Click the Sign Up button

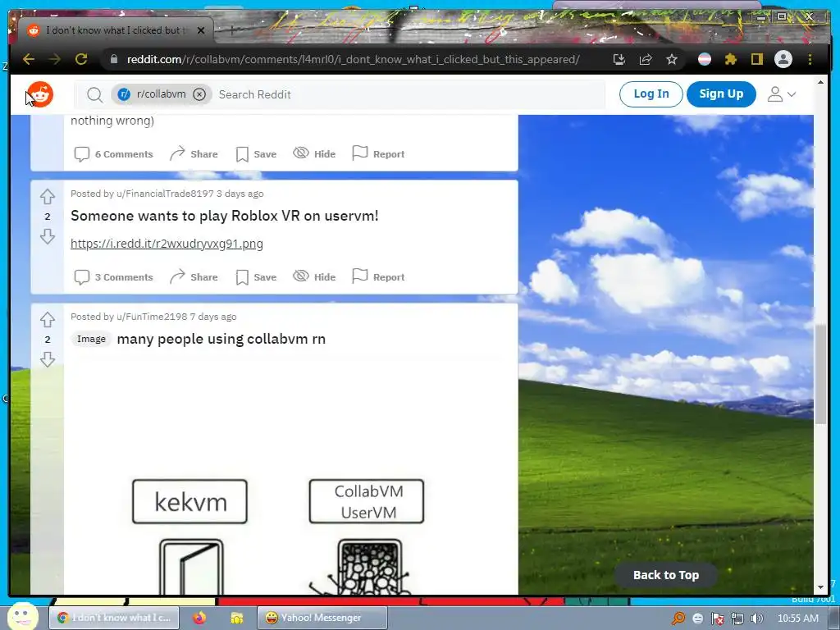(x=721, y=94)
